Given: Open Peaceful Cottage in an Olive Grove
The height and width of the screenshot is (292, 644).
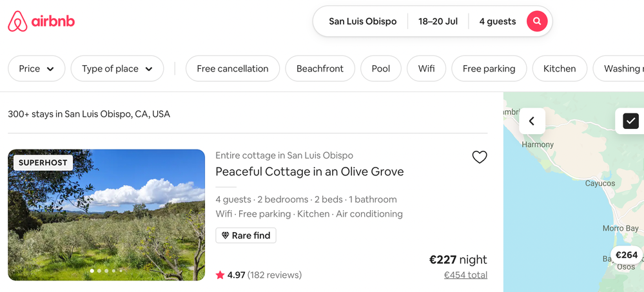Looking at the screenshot, I should [x=309, y=171].
